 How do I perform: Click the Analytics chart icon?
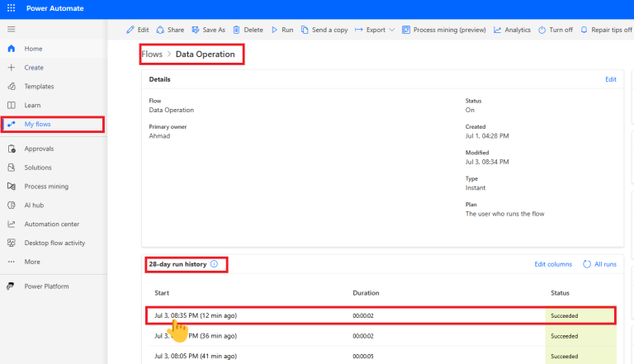497,30
